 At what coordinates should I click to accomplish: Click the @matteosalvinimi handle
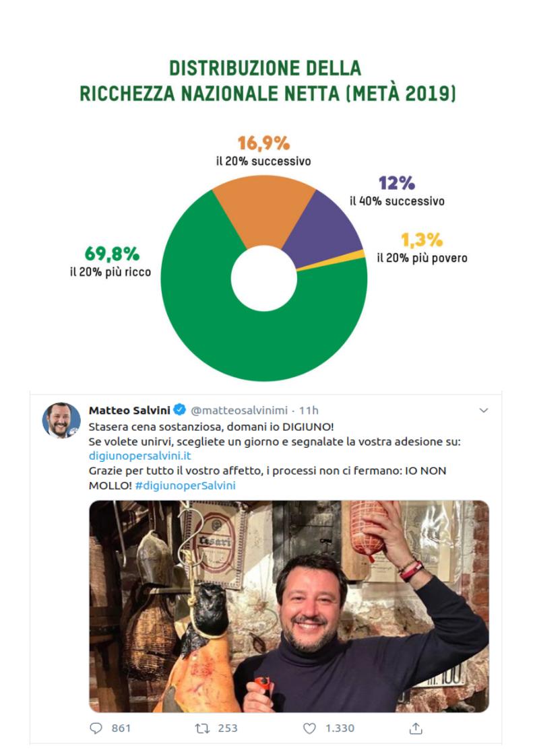(239, 410)
